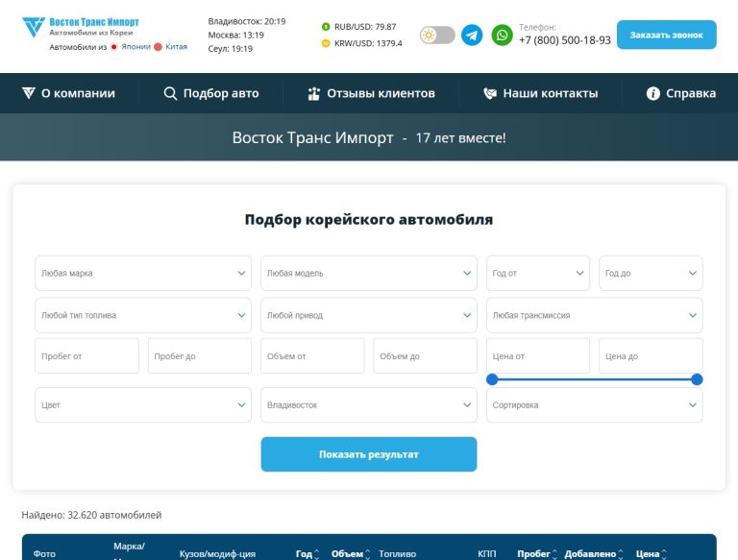This screenshot has height=560, width=738.
Task: Expand the Любой тип топлива dropdown
Action: pos(143,315)
